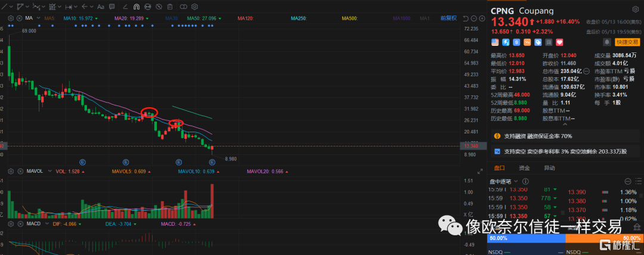
Task: Select the line drawing tool
Action: click(4, 7)
